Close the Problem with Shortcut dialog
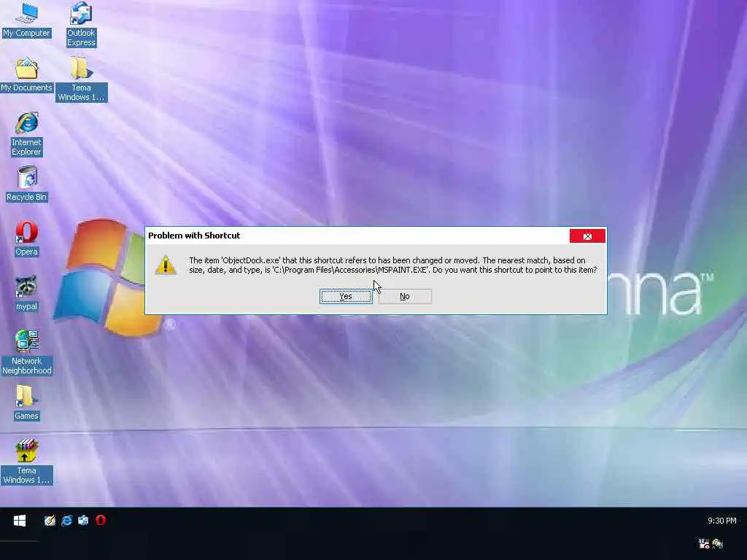747x560 pixels. pyautogui.click(x=587, y=236)
